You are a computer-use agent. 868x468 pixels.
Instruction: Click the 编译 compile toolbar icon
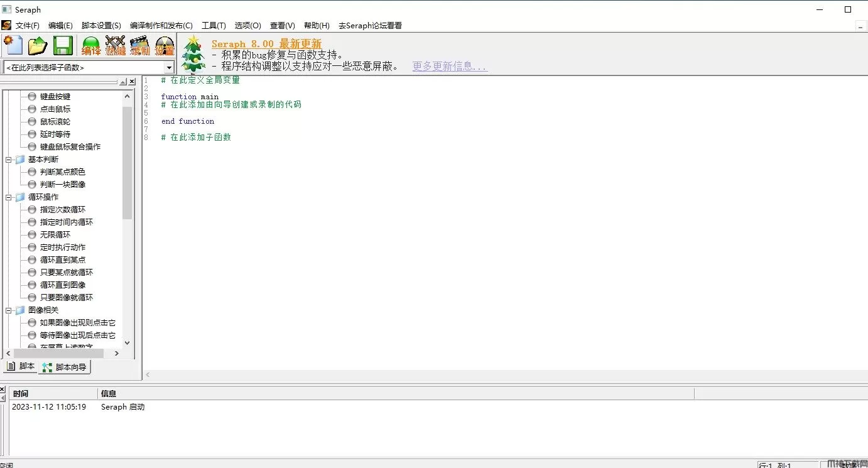tap(91, 46)
